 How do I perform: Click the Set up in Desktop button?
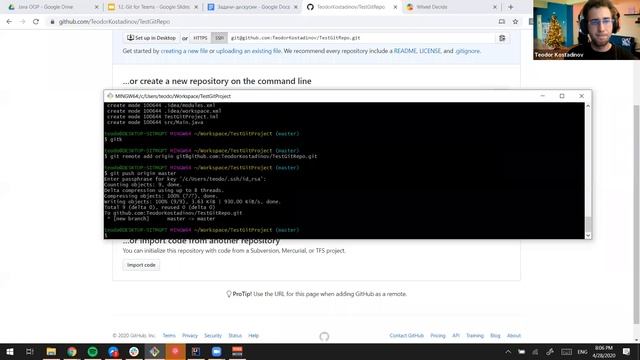[x=151, y=38]
